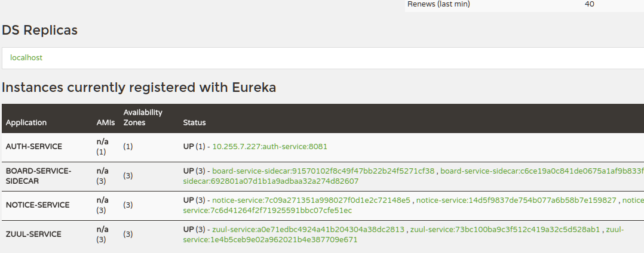Open zuul-service instance ending in 38dc2813
This screenshot has height=253, width=644.
click(x=308, y=229)
